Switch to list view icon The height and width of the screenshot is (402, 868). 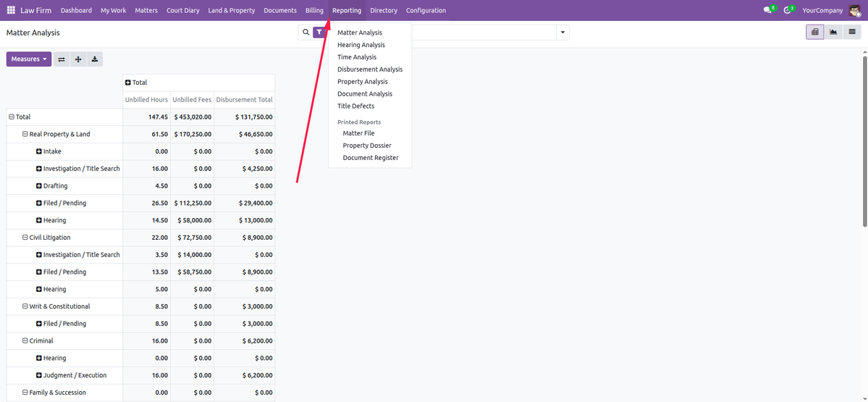(852, 32)
